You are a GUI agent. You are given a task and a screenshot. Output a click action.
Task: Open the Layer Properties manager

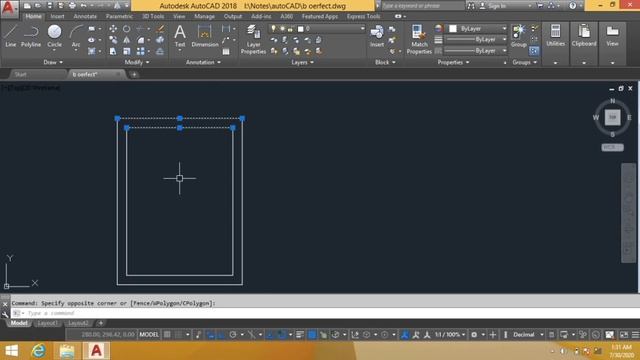(x=253, y=39)
